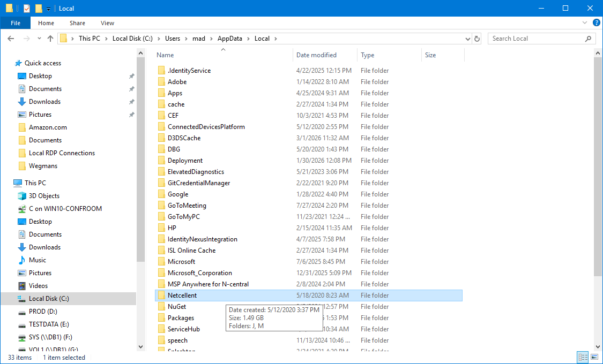Select the PROD (D:) drive
603x364 pixels.
tap(43, 312)
